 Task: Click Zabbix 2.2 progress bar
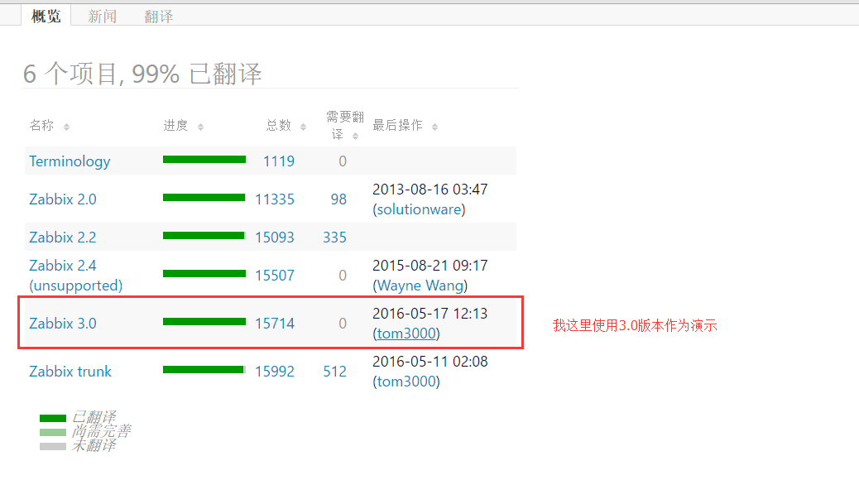pos(204,236)
